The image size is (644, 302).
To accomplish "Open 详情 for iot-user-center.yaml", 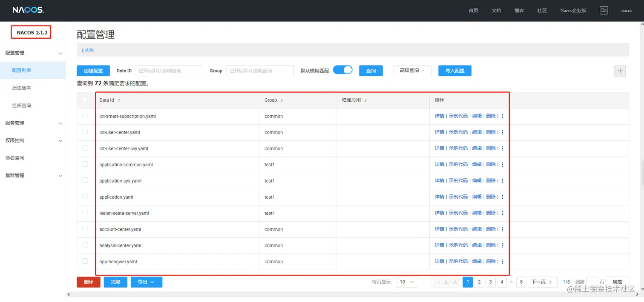I will coord(440,132).
